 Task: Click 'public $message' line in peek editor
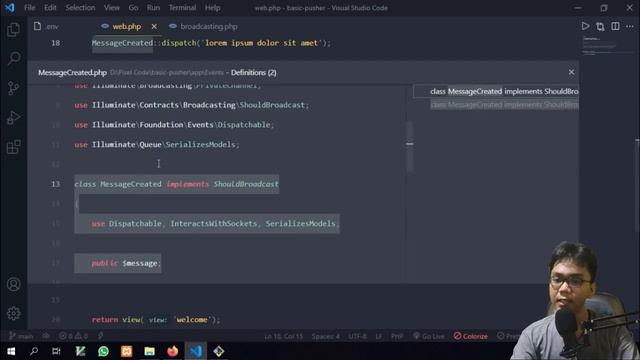[x=127, y=263]
